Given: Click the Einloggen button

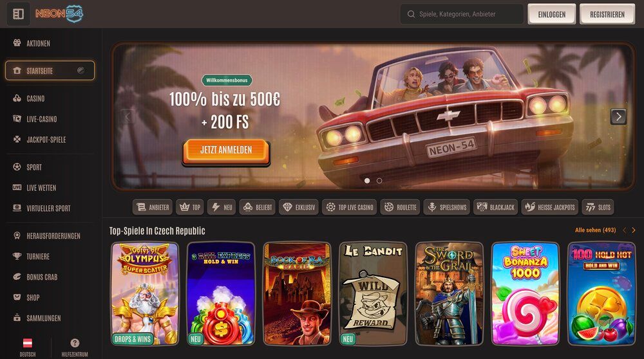Looking at the screenshot, I should 552,14.
